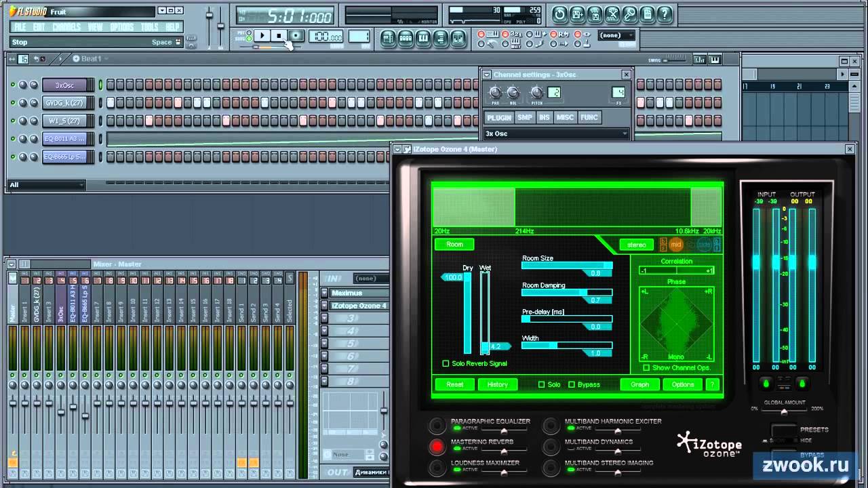Click the Room Damping slider
This screenshot has width=868, height=488.
tap(567, 292)
